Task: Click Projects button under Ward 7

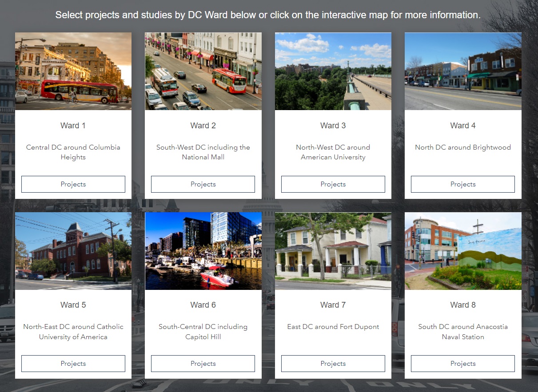Action: coord(333,363)
